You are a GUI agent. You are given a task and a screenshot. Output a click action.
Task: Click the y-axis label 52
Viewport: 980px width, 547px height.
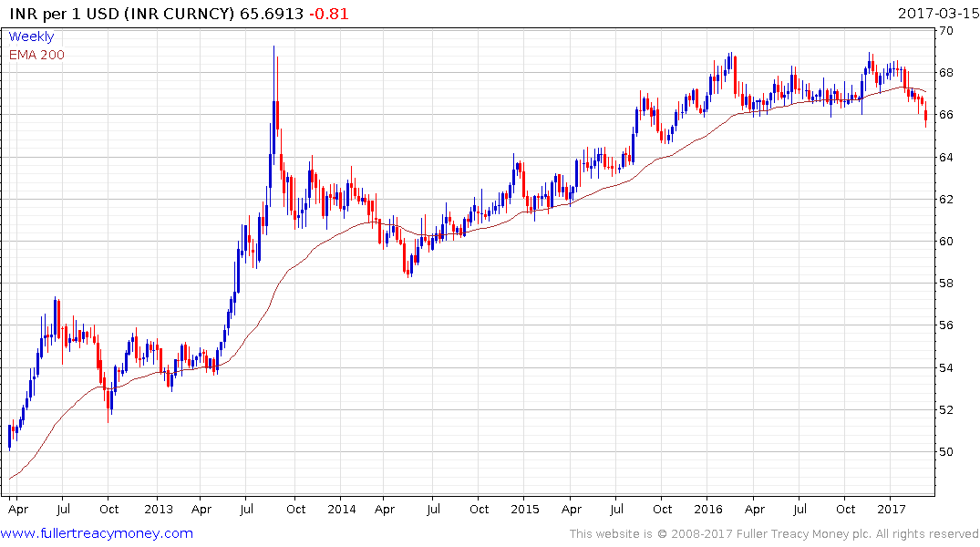pos(945,409)
